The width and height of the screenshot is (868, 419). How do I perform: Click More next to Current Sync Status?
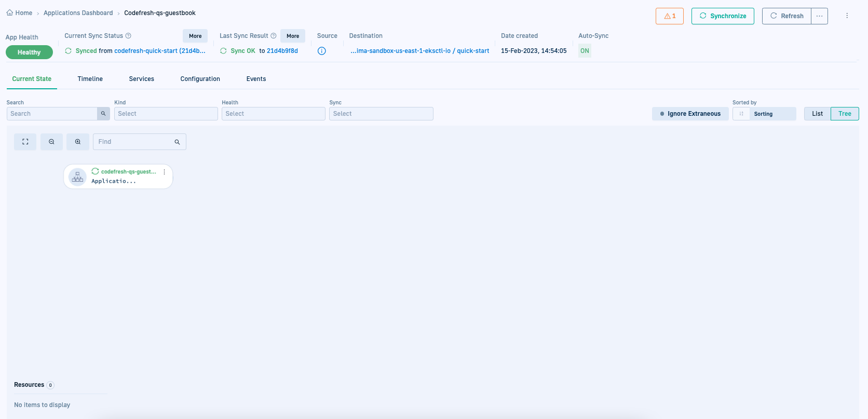coord(195,36)
